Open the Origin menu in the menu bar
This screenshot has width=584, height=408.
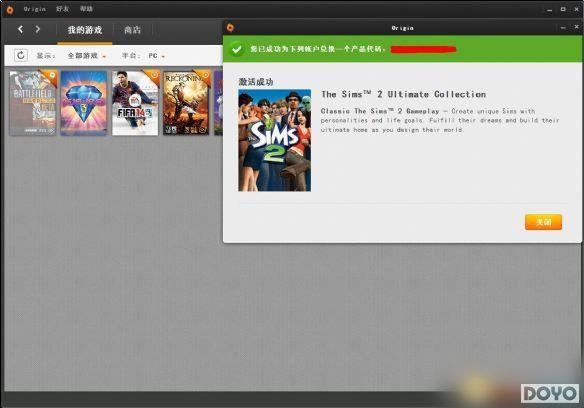35,9
